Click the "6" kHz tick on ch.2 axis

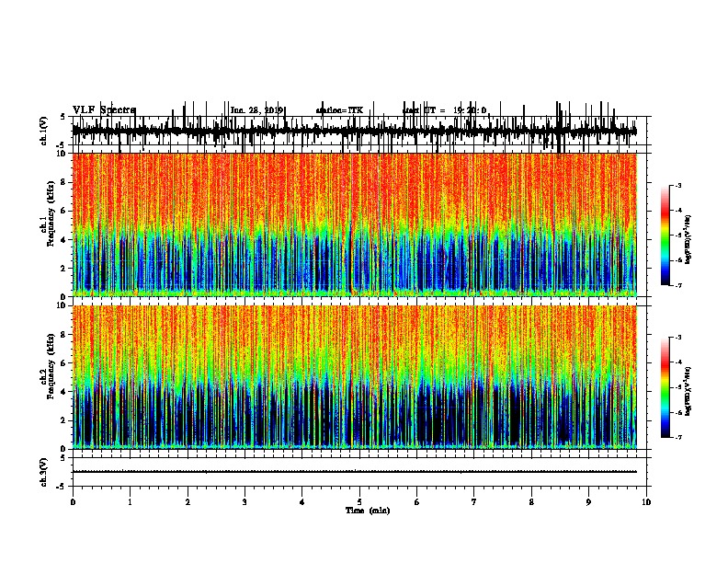tap(64, 362)
